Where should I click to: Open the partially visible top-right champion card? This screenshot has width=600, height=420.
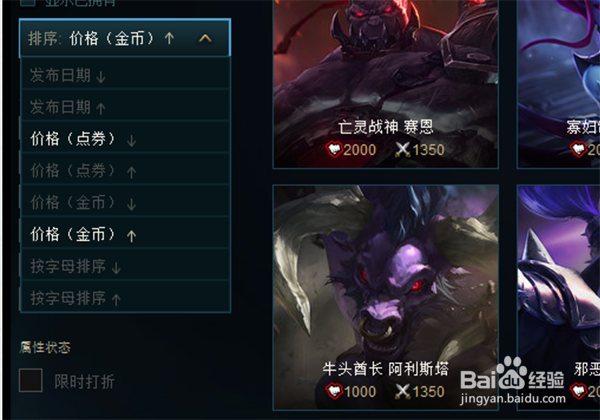coord(559,84)
